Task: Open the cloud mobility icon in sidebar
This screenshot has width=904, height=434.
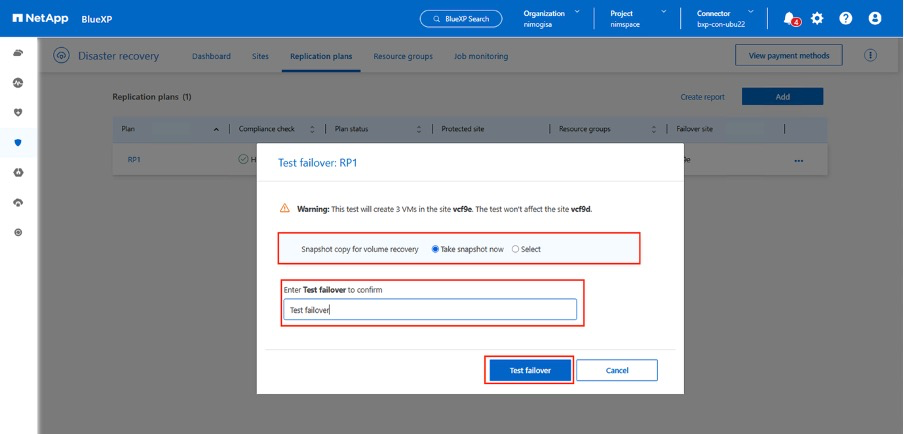Action: (x=18, y=202)
